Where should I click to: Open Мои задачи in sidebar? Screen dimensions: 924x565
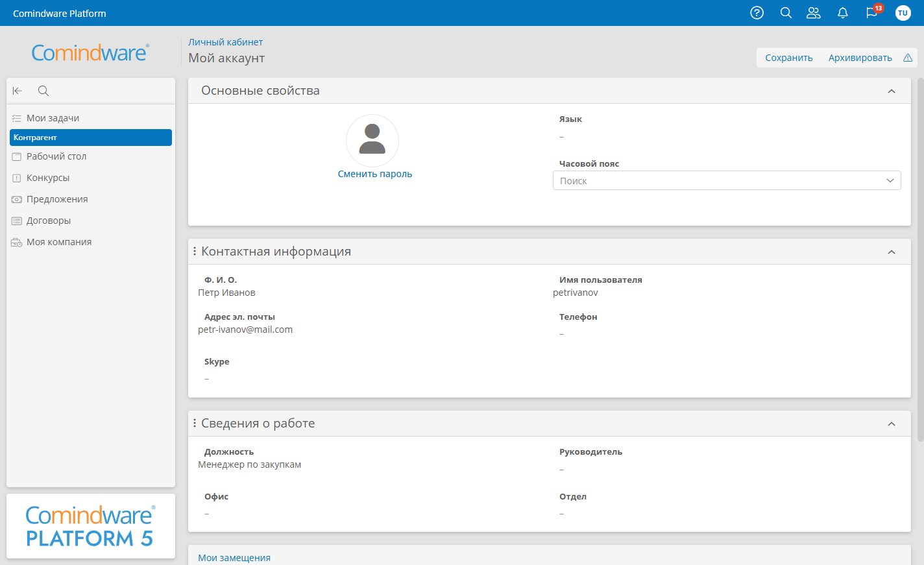coord(91,118)
